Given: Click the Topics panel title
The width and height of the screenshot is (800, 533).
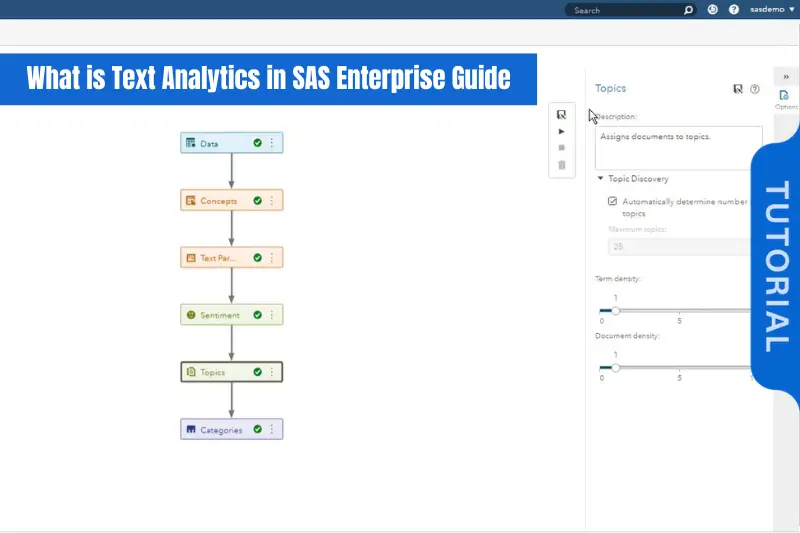Looking at the screenshot, I should [610, 88].
